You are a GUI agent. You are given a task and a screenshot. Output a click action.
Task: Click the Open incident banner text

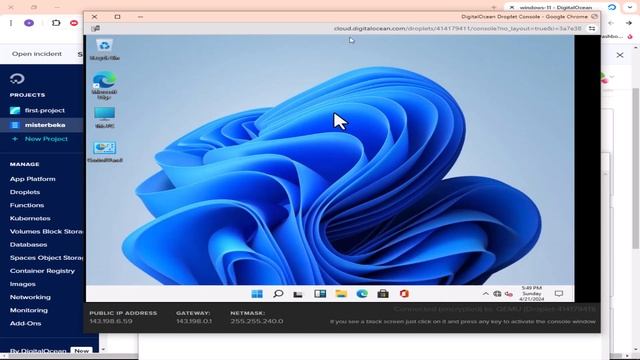pyautogui.click(x=37, y=54)
